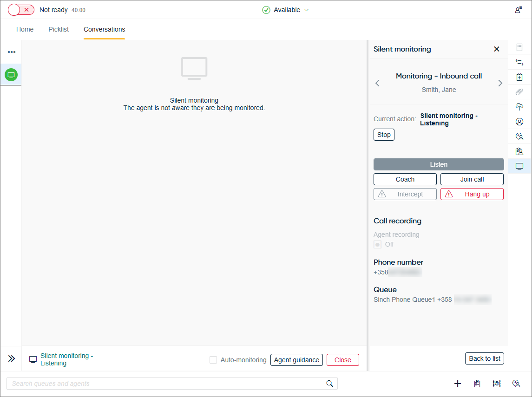The image size is (532, 397).
Task: Open the Available status dropdown
Action: pos(286,10)
